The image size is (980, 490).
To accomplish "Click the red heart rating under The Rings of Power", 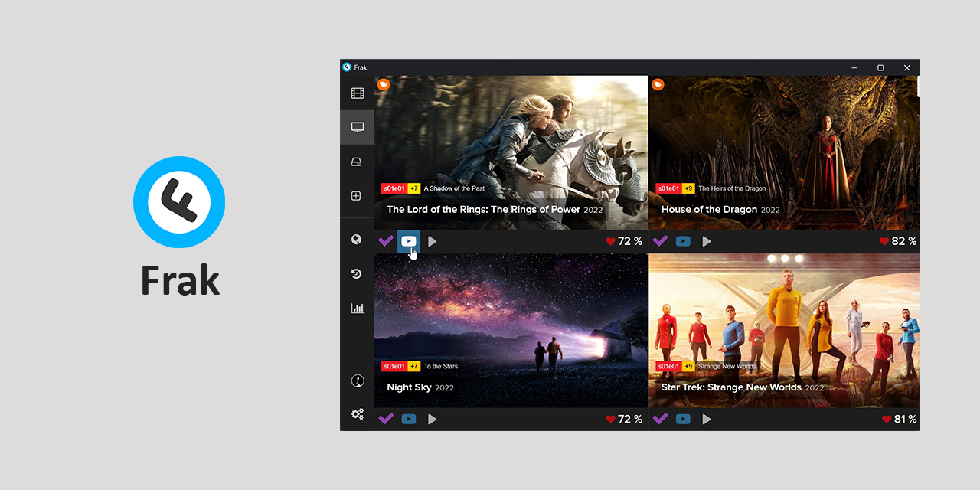I will (610, 241).
